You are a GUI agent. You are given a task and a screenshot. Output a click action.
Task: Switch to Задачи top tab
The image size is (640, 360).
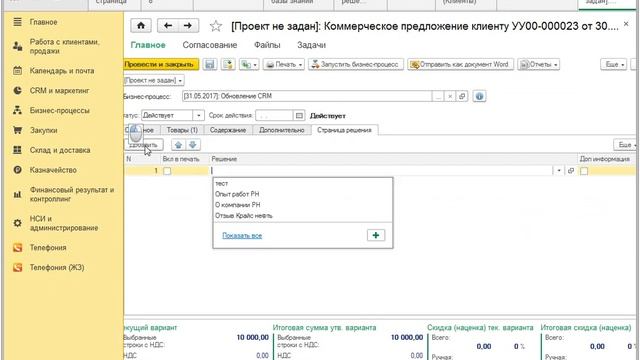311,45
